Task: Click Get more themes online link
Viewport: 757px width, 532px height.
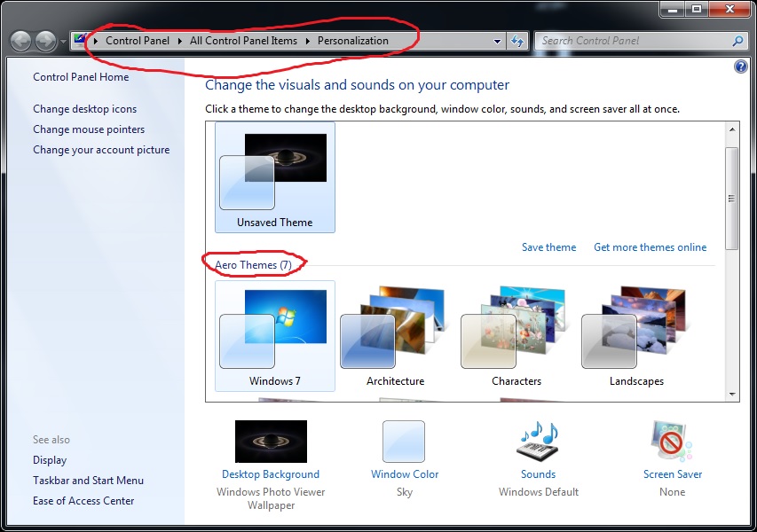Action: coord(650,247)
